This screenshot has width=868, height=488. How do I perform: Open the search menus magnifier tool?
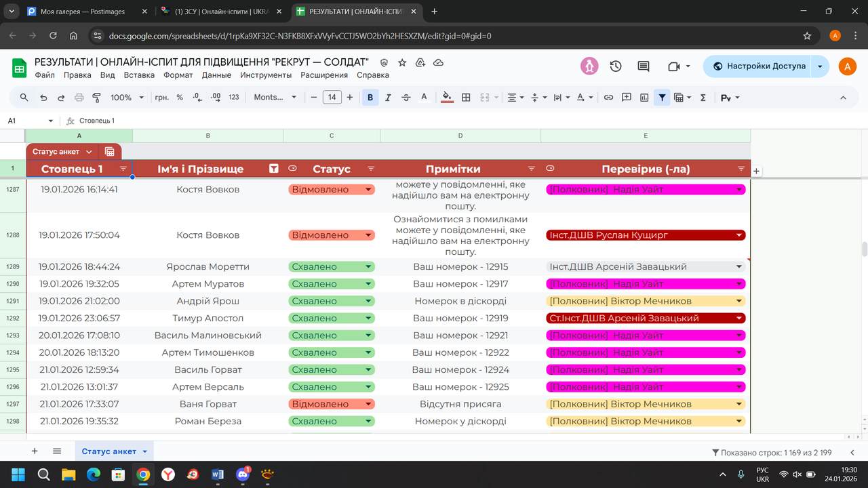(x=24, y=98)
